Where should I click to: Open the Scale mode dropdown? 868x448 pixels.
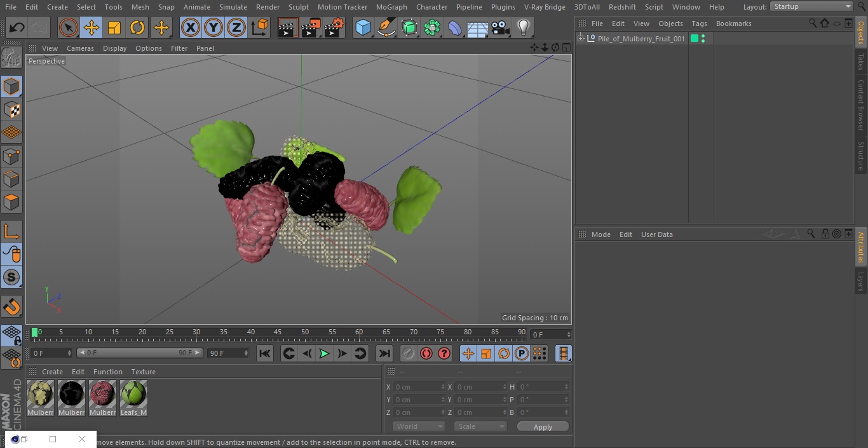pyautogui.click(x=480, y=426)
